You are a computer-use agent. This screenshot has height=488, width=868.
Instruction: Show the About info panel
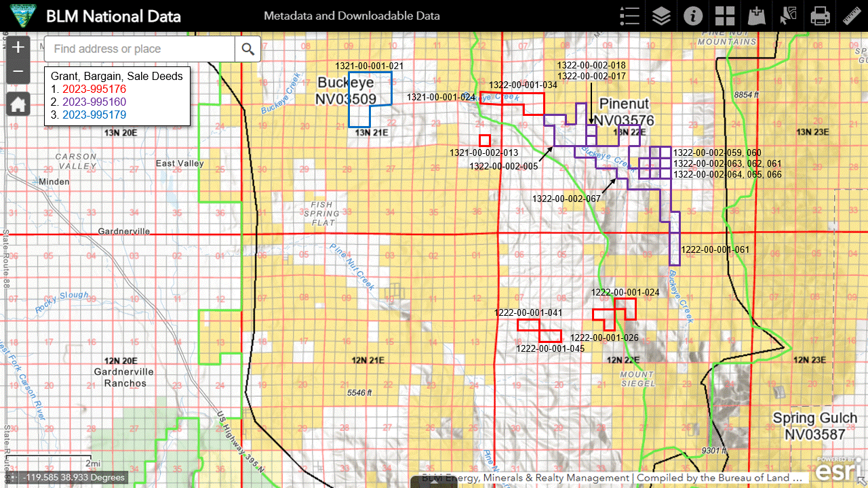click(x=692, y=16)
